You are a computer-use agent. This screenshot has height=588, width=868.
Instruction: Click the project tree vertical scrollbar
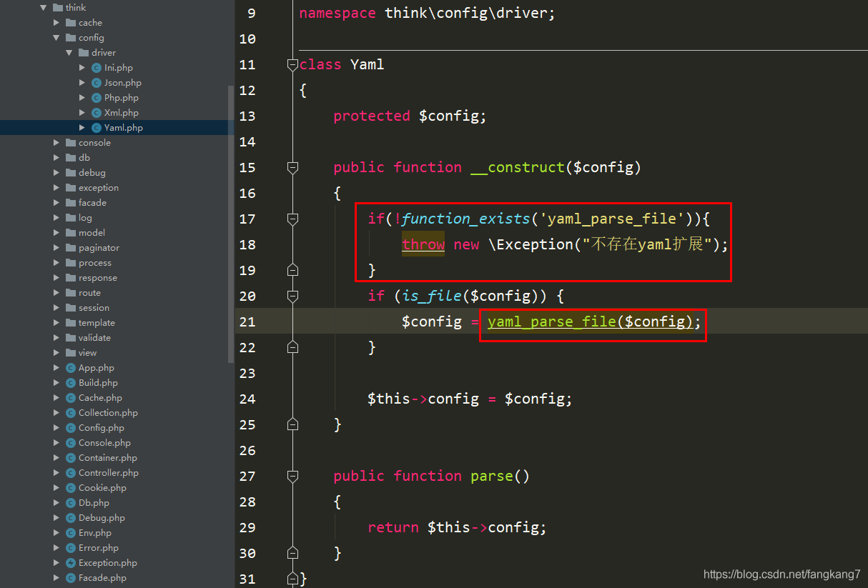coord(231,224)
